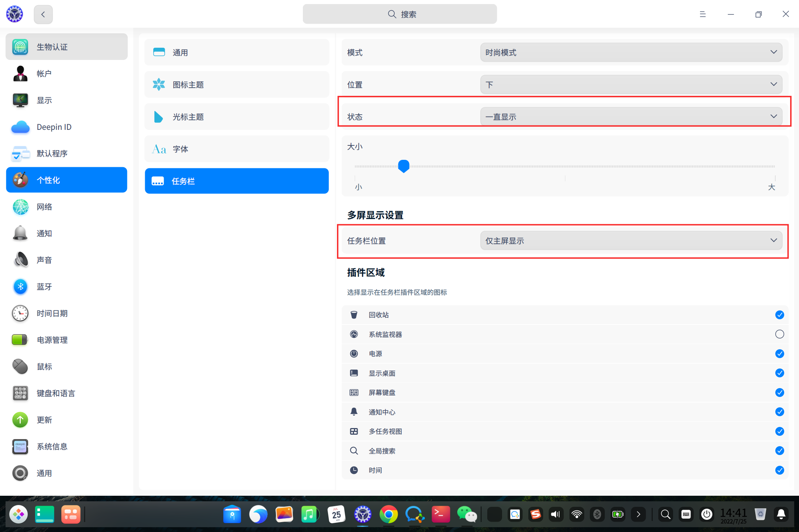Click the 搜索 search field

pyautogui.click(x=399, y=14)
